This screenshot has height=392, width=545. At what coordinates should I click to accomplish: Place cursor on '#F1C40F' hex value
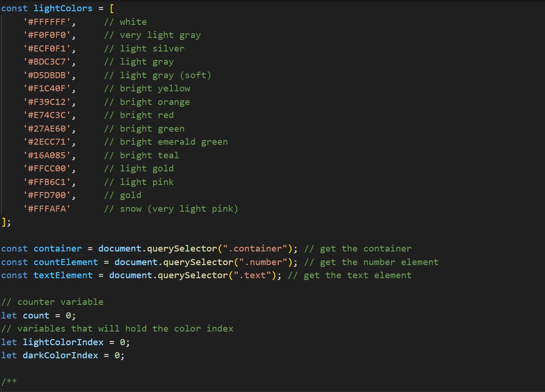(47, 89)
